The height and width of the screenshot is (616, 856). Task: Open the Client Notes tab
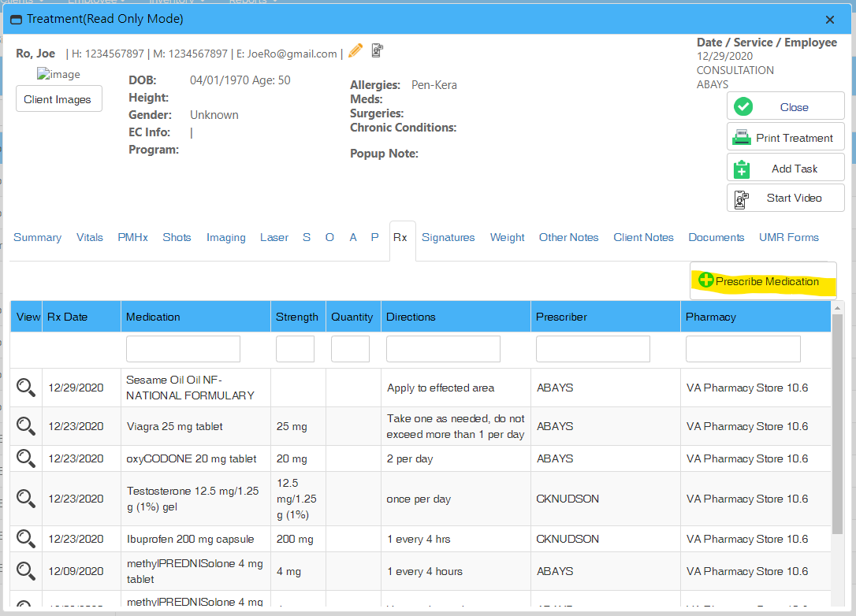click(644, 237)
